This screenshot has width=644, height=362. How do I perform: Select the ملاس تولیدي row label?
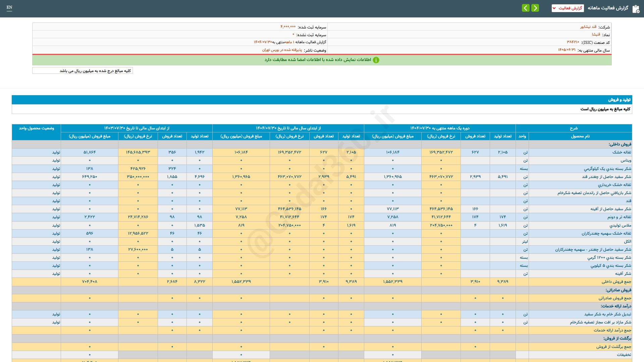(620, 225)
